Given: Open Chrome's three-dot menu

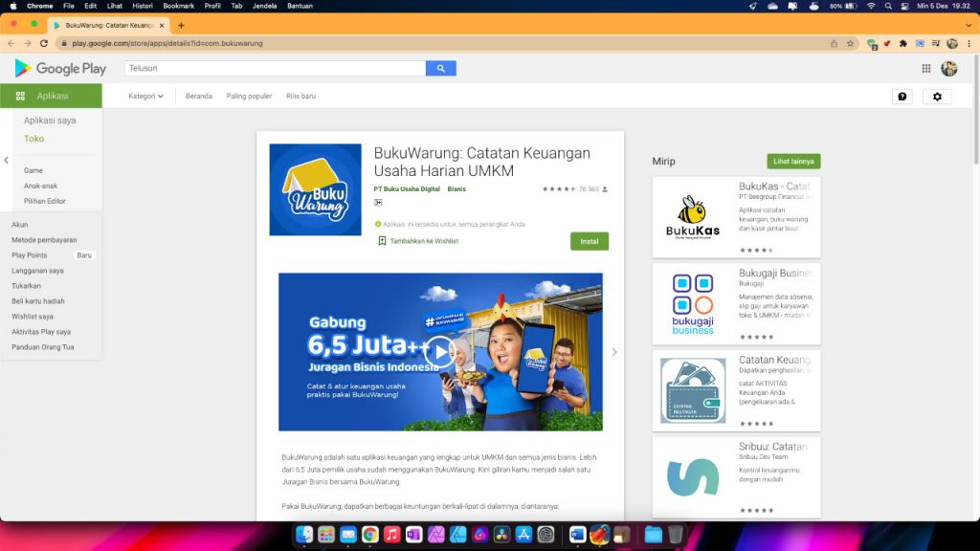Looking at the screenshot, I should click(x=969, y=43).
